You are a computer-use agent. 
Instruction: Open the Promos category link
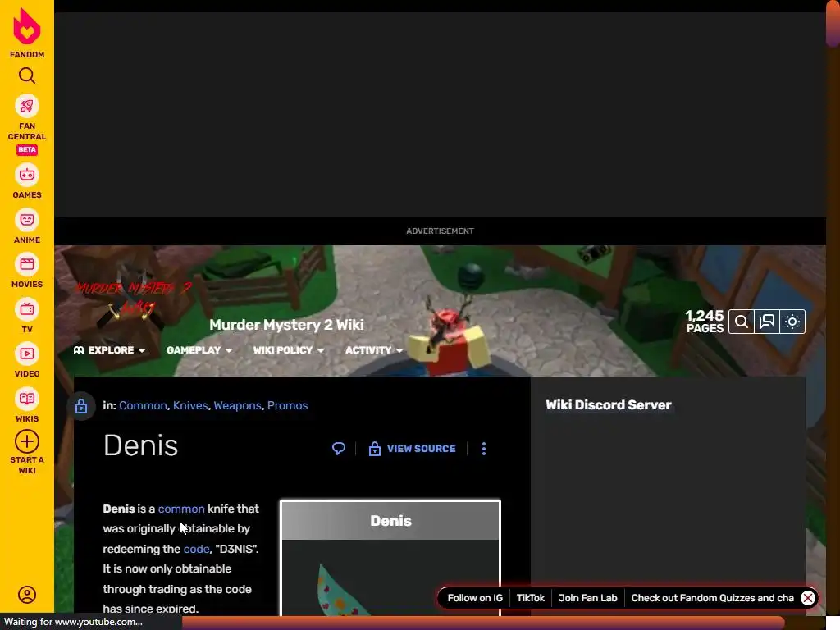[x=288, y=405]
